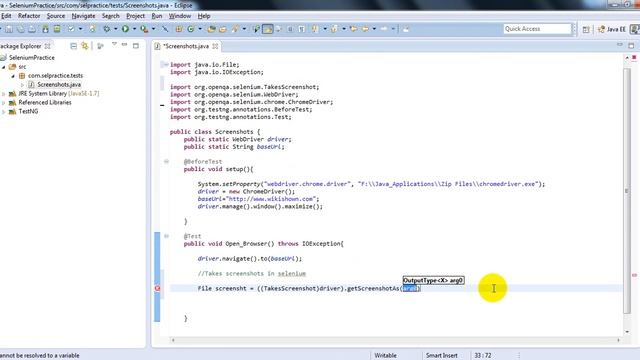Open the Search menu
The height and width of the screenshot is (360, 640).
coord(111,16)
